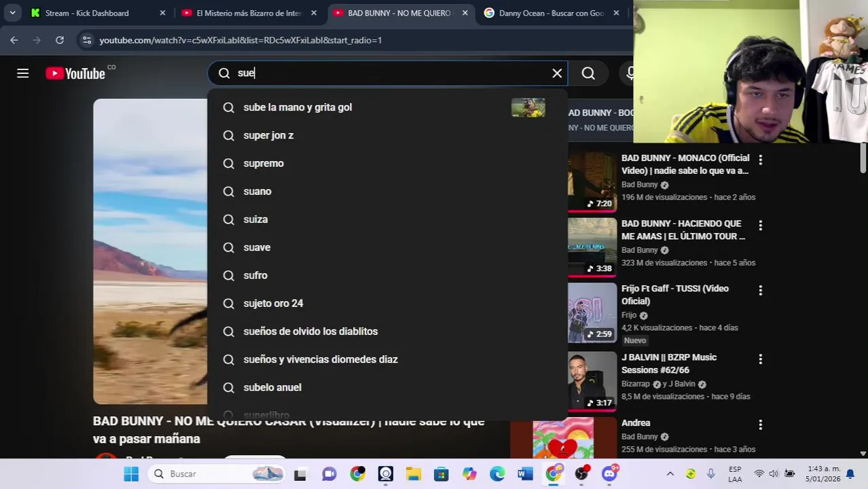Select suggestion 'super jon z'
The width and height of the screenshot is (868, 489).
387,135
